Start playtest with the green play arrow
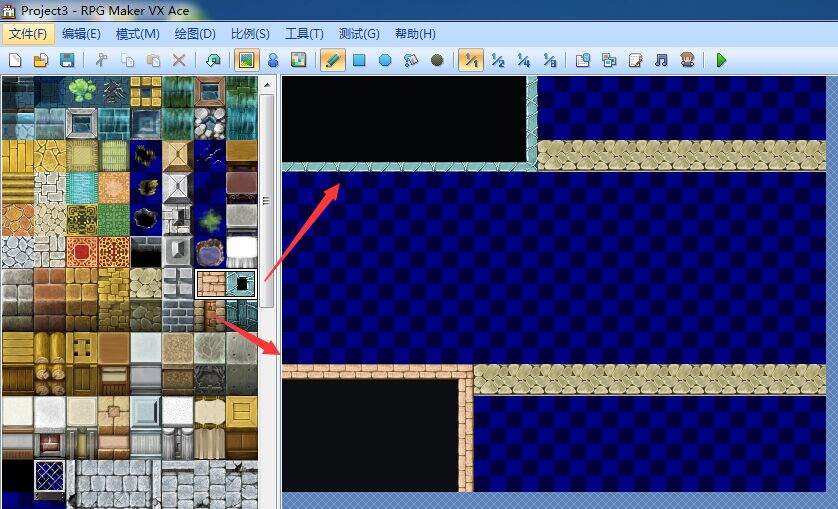 tap(721, 60)
